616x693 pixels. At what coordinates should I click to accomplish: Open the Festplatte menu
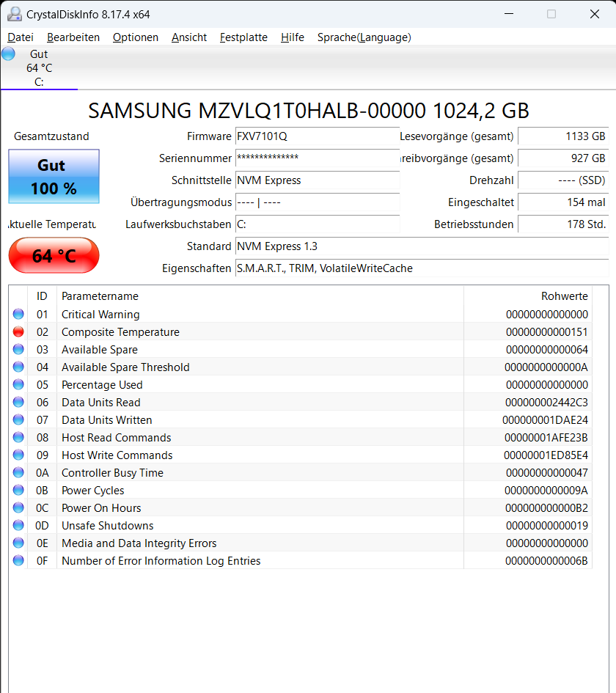pyautogui.click(x=243, y=37)
